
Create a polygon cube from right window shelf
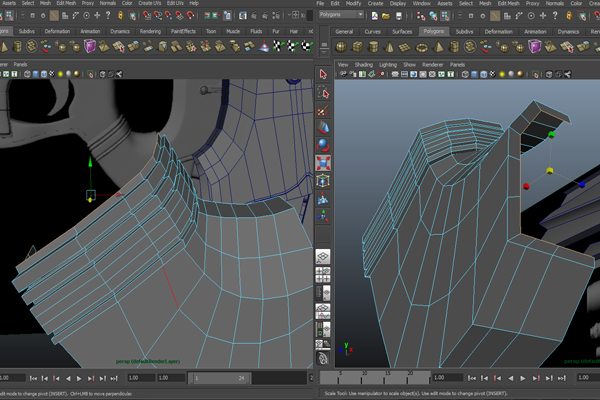357,47
